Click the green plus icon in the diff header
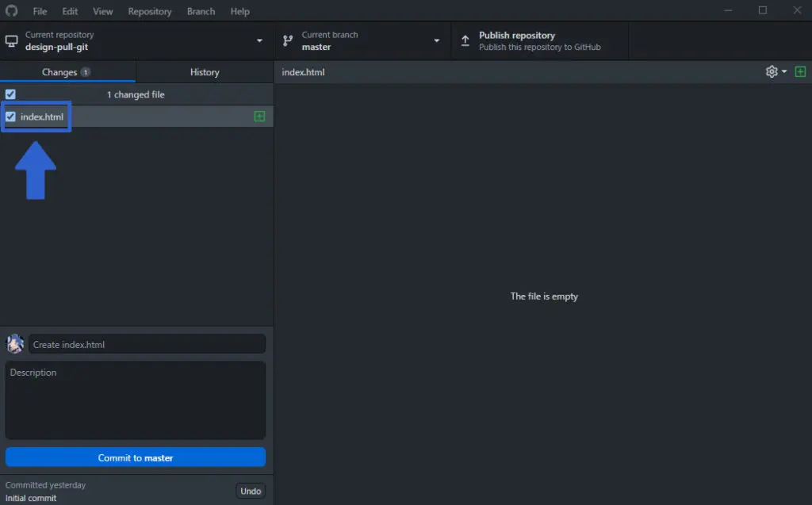This screenshot has height=505, width=812. [x=801, y=71]
